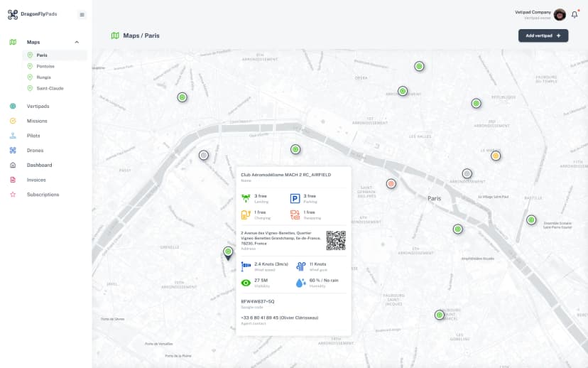Viewport: 588px width, 368px height.
Task: Click the green drone landing icon in popup
Action: (246, 198)
